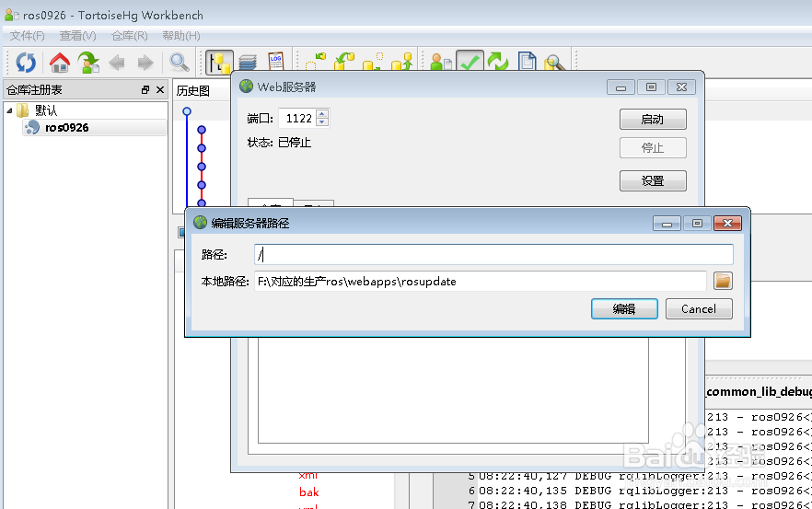Close the Web服务器 window
The height and width of the screenshot is (509, 812).
coord(681,87)
